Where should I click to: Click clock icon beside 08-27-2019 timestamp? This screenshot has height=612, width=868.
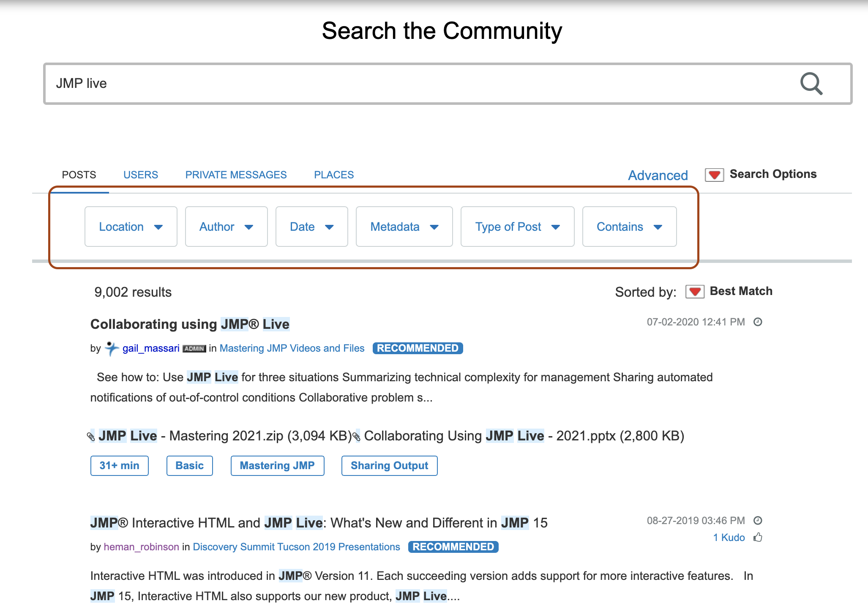click(758, 520)
